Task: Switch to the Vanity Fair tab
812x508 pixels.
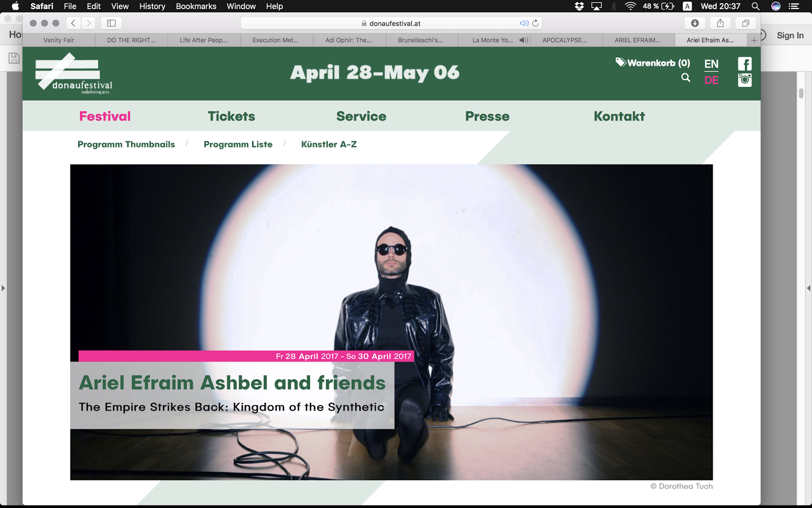Action: coord(59,40)
